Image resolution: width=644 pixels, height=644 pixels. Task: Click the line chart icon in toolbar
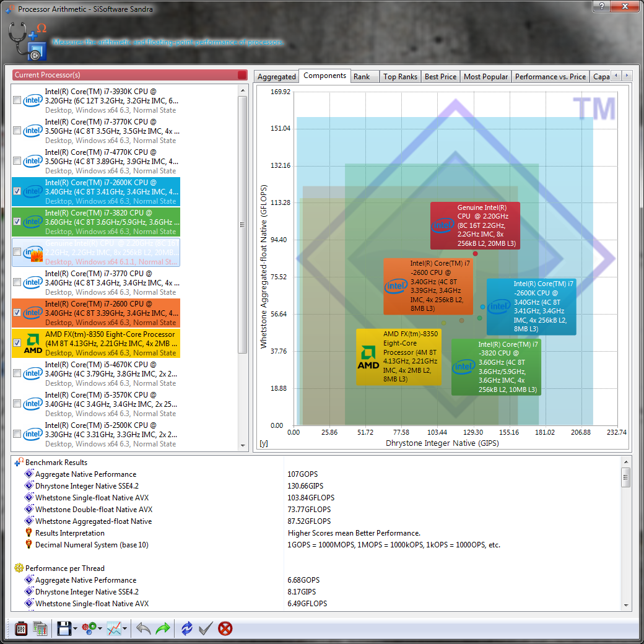tap(114, 629)
